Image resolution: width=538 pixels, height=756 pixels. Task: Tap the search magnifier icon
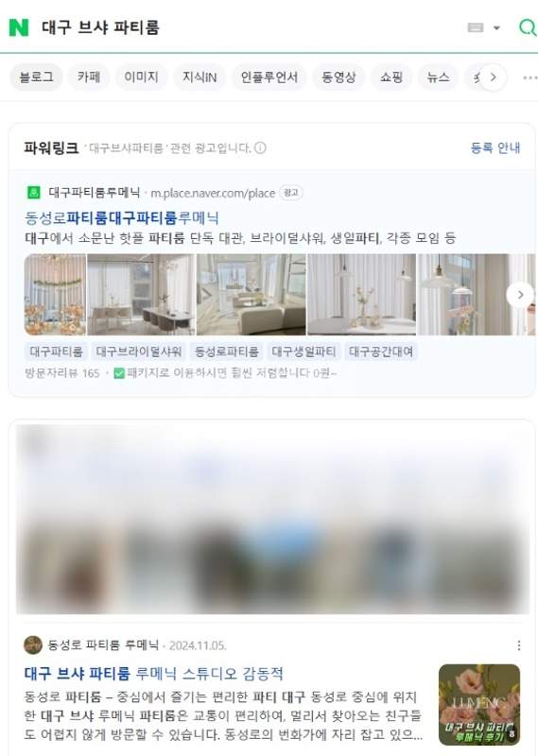coord(528,27)
